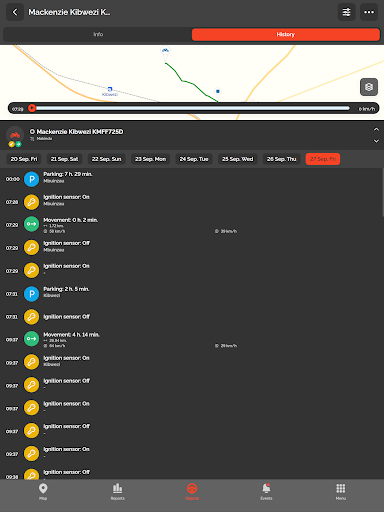Select the 25 Sep. Wed date

click(x=238, y=159)
